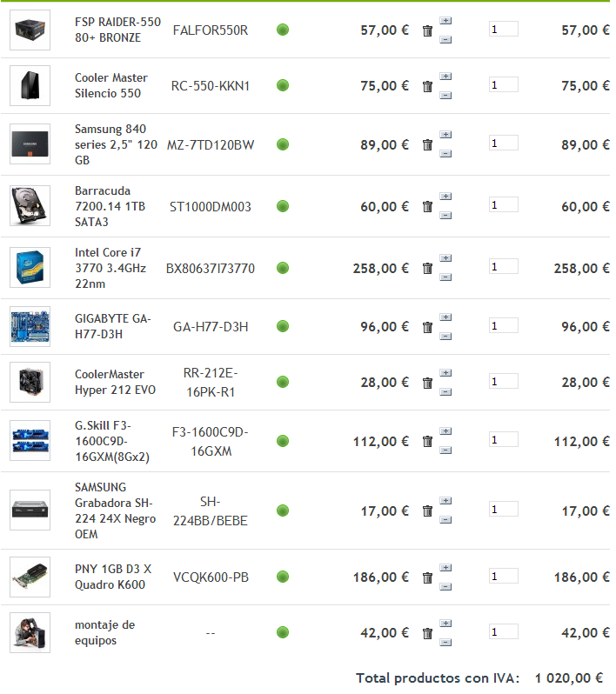Viewport: 616px width, 694px height.
Task: Remove Intel Core i7 3770 from the cart
Action: 427,269
